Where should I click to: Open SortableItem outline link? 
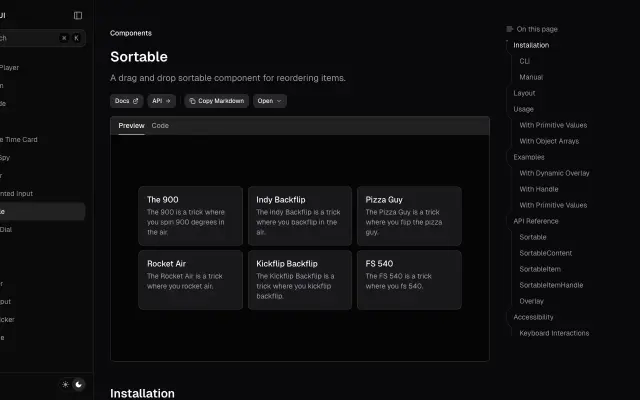pos(540,269)
